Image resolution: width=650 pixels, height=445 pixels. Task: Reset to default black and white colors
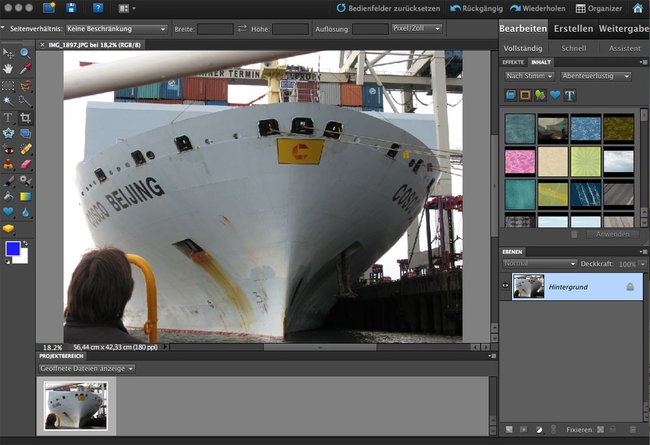pyautogui.click(x=7, y=262)
